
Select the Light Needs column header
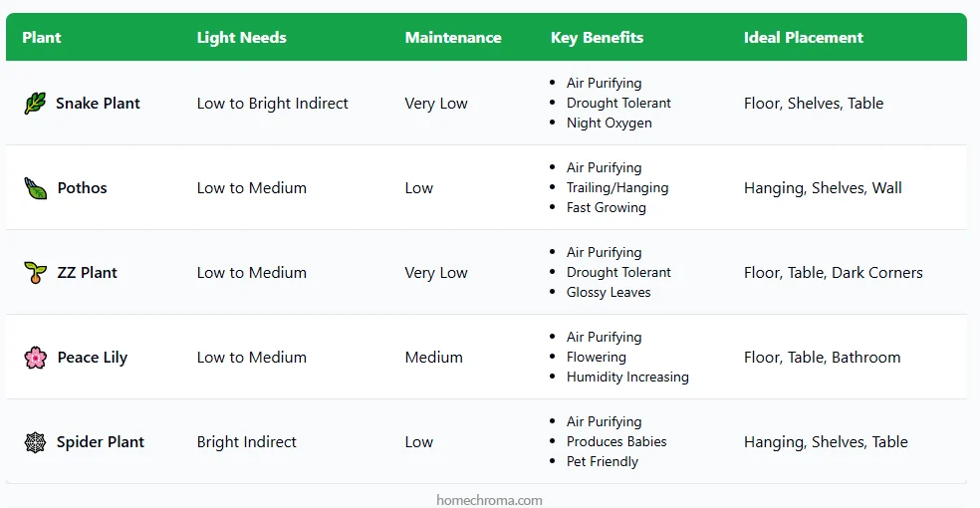click(x=242, y=38)
